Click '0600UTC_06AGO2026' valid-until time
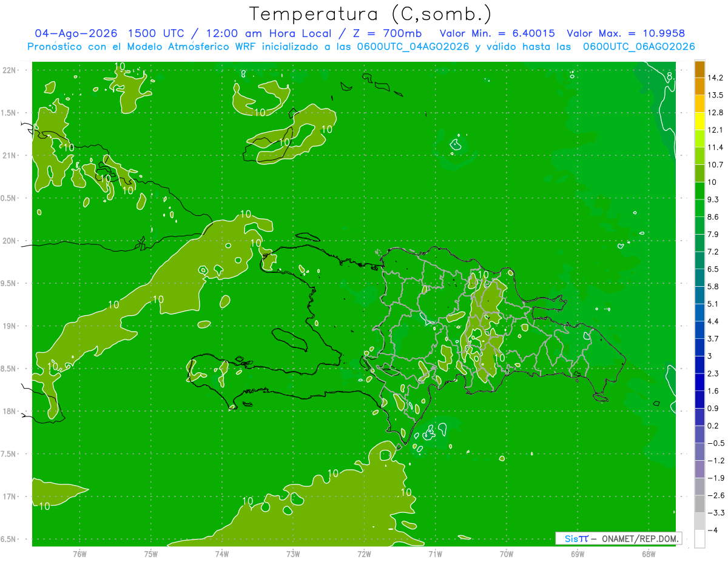This screenshot has width=728, height=562. [x=639, y=47]
